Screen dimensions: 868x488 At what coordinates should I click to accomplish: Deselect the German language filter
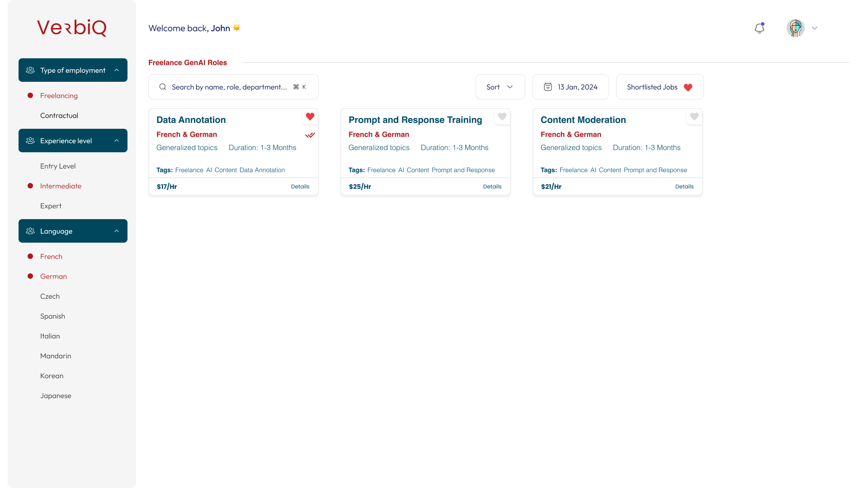pos(53,277)
